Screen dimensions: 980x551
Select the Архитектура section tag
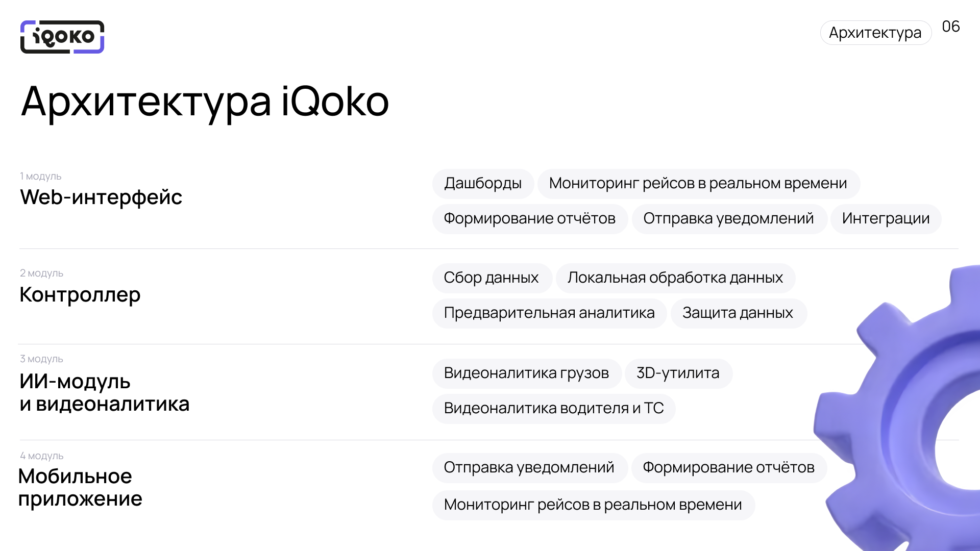875,33
